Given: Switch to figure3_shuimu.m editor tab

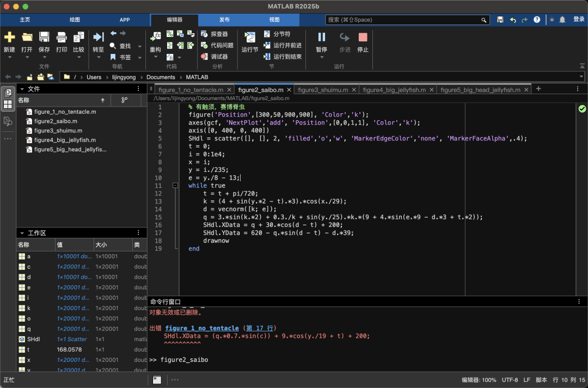Looking at the screenshot, I should 322,90.
